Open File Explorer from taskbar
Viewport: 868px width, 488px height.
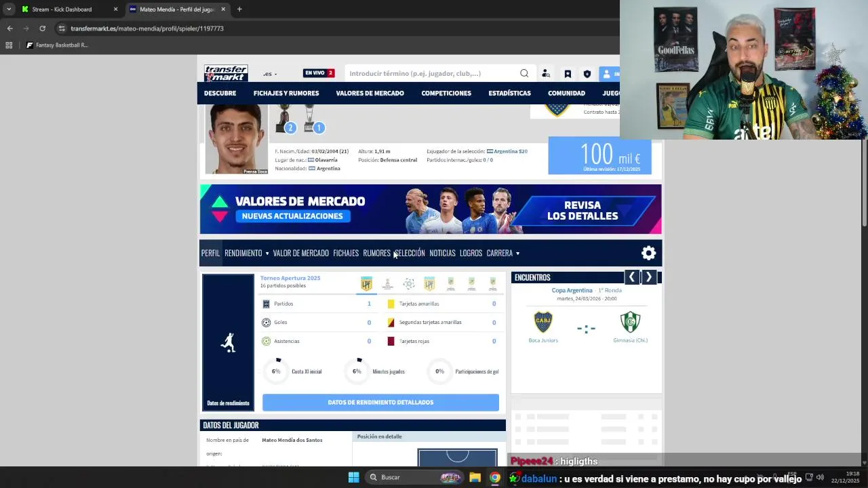pos(475,477)
